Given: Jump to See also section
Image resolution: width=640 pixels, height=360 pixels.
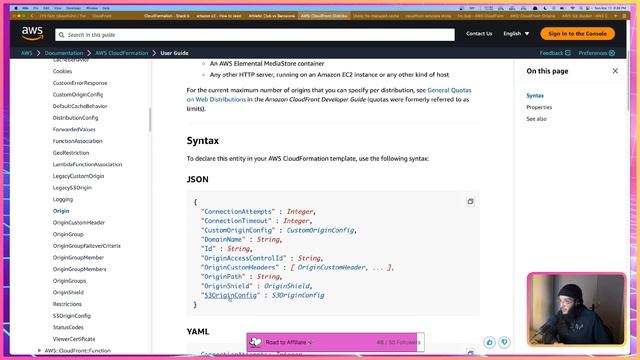Looking at the screenshot, I should (x=536, y=119).
